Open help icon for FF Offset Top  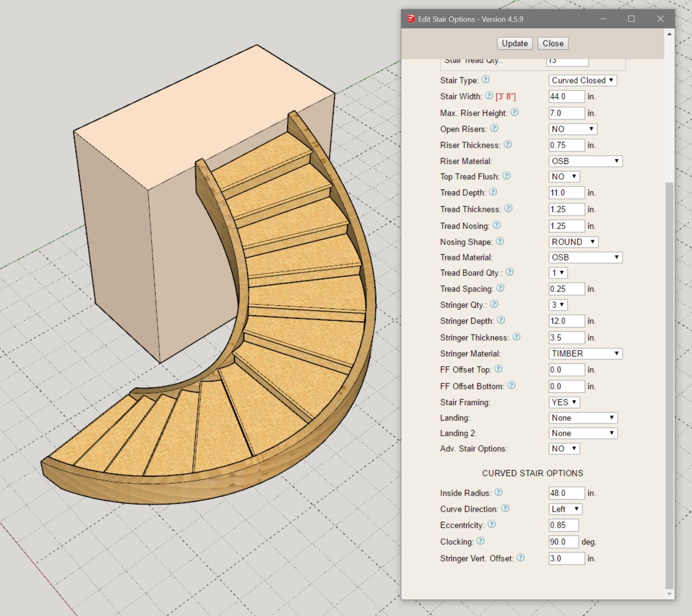[x=498, y=369]
